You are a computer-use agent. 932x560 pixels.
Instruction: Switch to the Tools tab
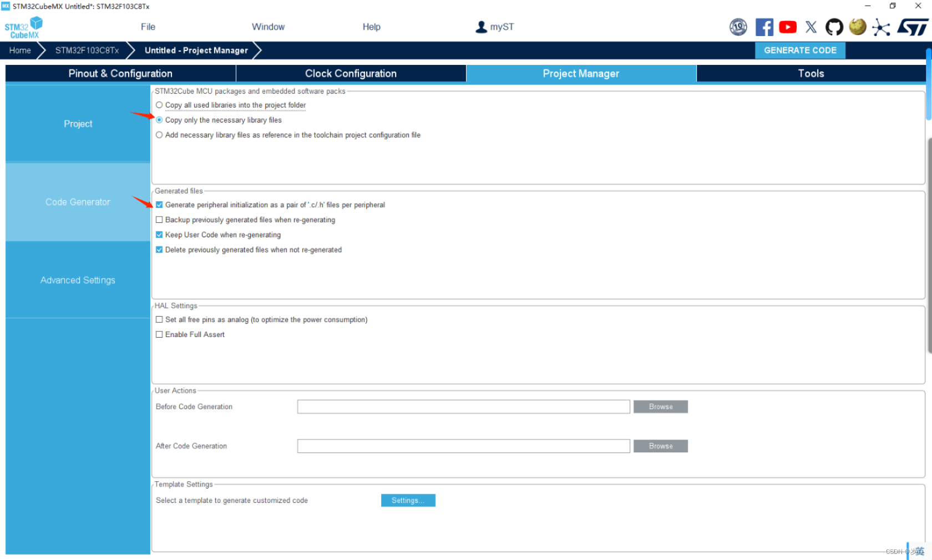pyautogui.click(x=811, y=73)
